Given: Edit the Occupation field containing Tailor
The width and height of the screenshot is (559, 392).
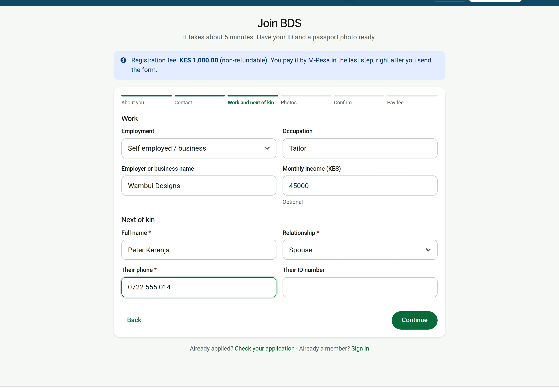Looking at the screenshot, I should pyautogui.click(x=360, y=148).
